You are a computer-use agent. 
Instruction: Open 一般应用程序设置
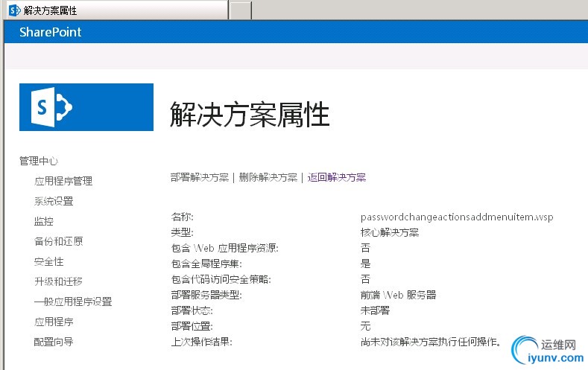click(x=73, y=302)
